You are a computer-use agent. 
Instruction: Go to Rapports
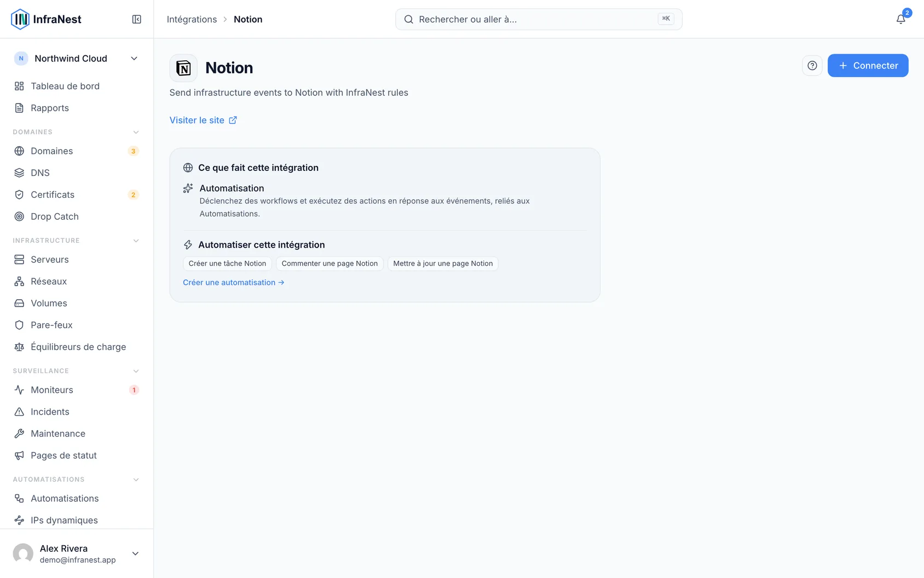coord(77,108)
